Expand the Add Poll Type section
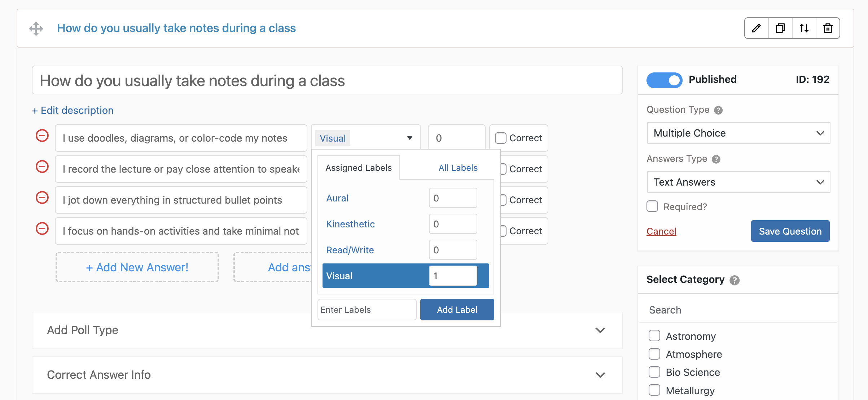Screen dimensions: 868x400 coord(327,330)
